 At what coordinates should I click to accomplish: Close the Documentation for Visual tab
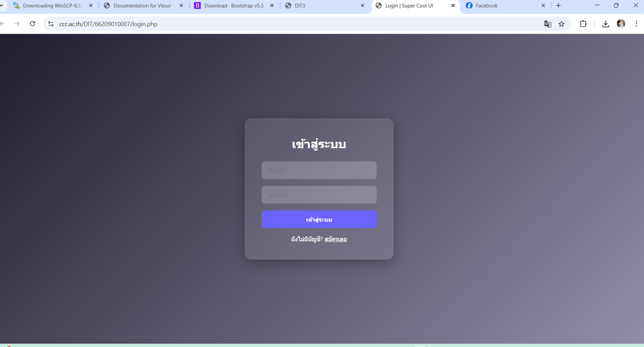pos(181,5)
